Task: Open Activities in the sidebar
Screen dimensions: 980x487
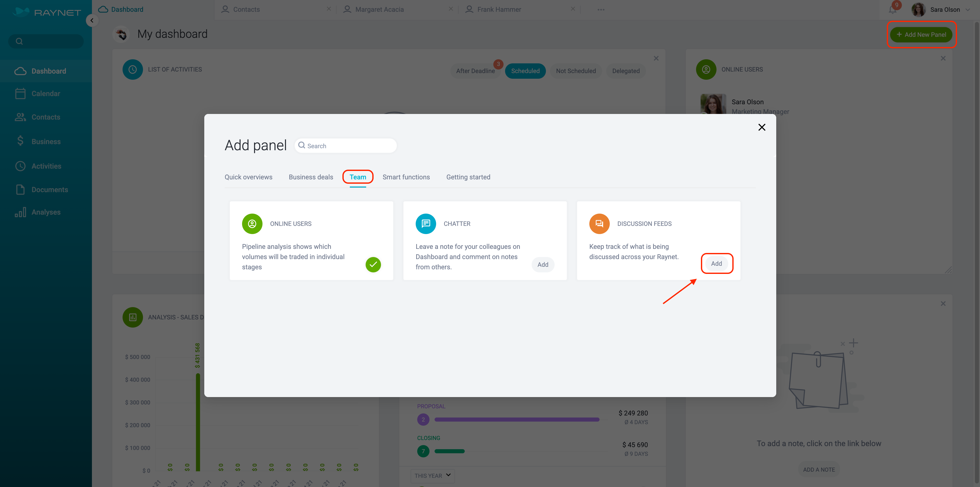Action: (x=46, y=166)
